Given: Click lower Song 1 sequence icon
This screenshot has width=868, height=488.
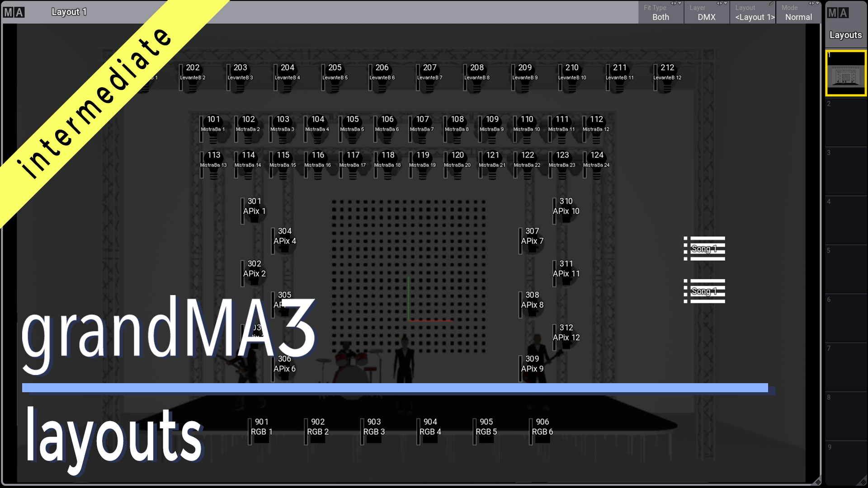Looking at the screenshot, I should pos(704,291).
